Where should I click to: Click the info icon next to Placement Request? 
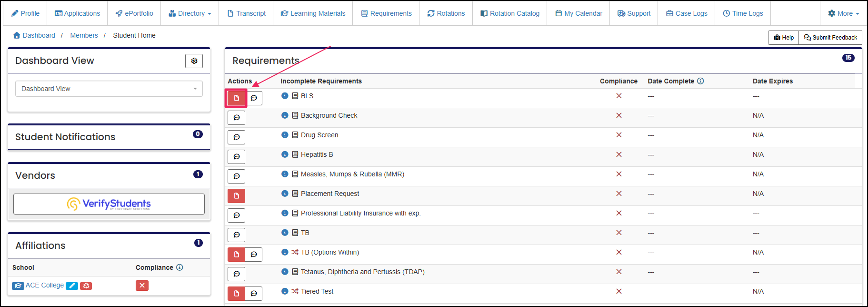(x=285, y=194)
